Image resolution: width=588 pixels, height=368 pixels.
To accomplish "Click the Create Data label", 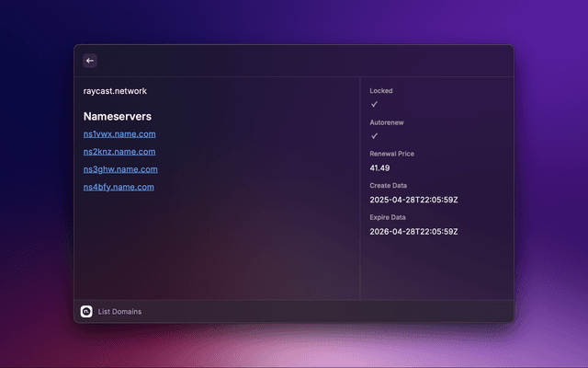I will (390, 185).
